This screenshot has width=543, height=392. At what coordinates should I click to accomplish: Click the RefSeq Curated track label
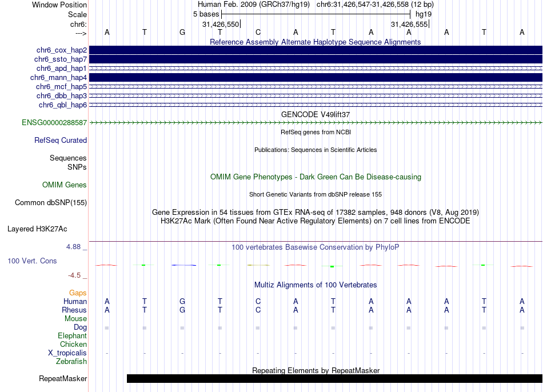(x=61, y=140)
